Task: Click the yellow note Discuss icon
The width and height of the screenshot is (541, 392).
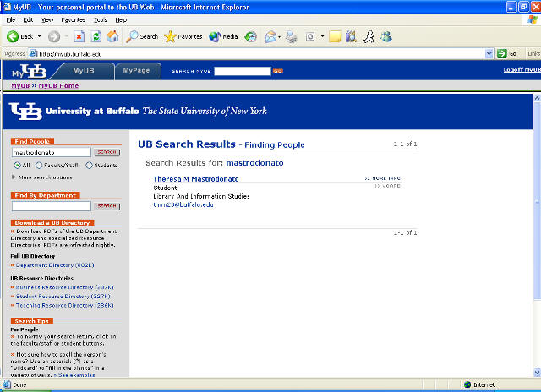Action: click(x=335, y=36)
